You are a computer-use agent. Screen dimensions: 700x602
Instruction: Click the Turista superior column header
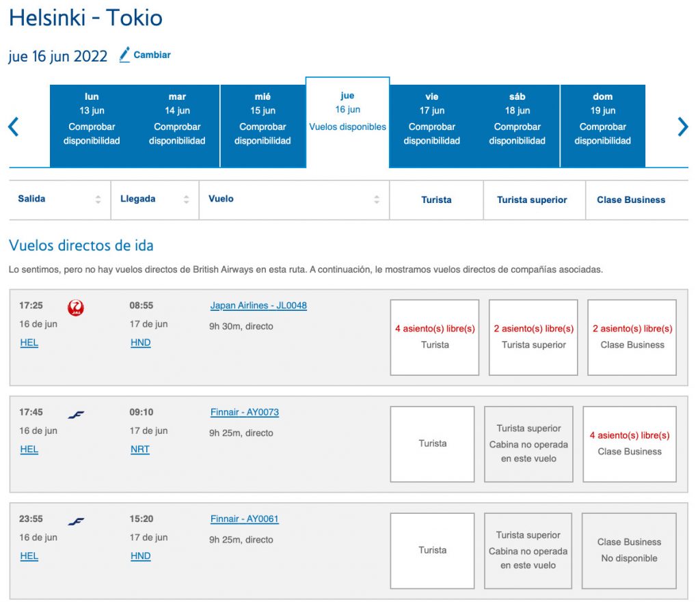click(532, 200)
